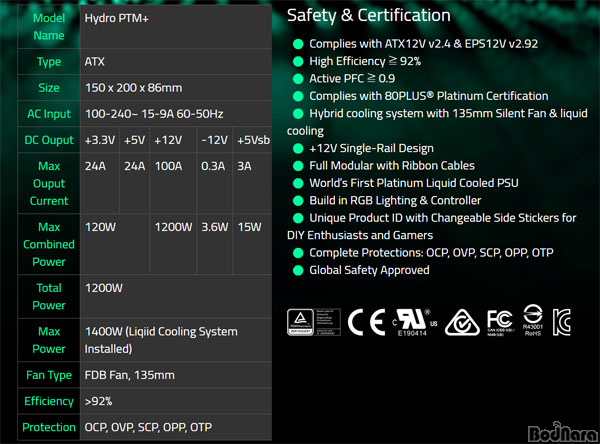Screen dimensions: 600x444
Task: Click the -12V DC output column
Action: (215, 140)
